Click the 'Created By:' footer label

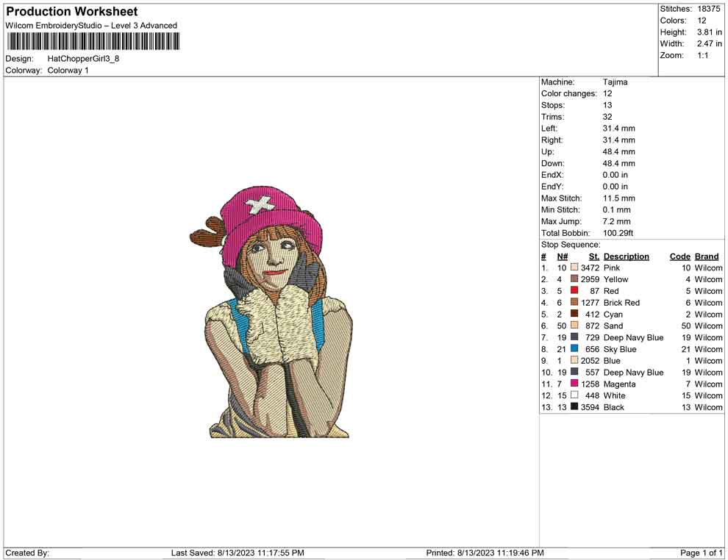27,553
